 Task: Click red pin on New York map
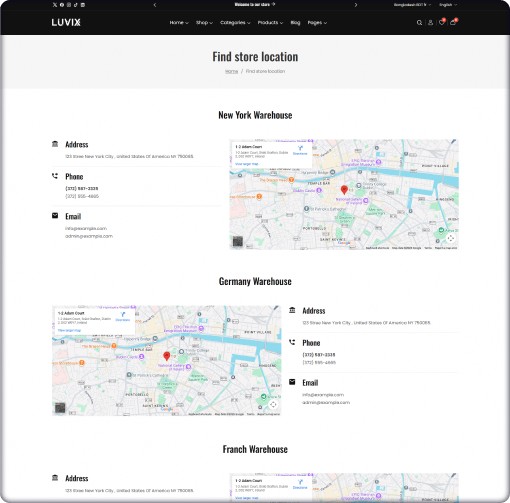[344, 190]
